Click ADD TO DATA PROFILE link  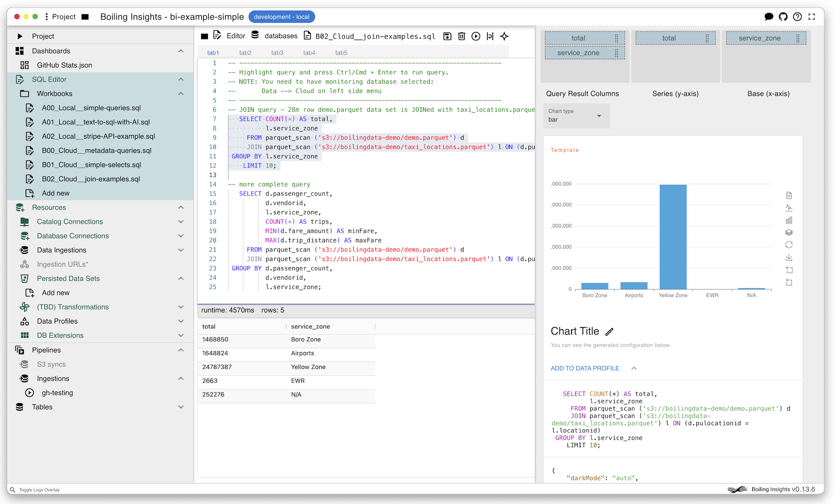point(585,368)
